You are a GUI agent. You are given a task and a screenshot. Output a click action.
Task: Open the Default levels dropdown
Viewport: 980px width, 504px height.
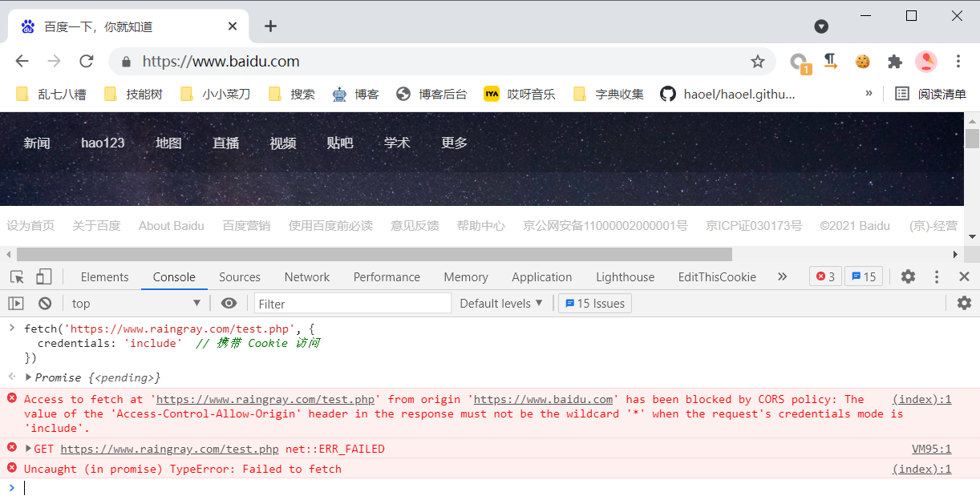[501, 304]
